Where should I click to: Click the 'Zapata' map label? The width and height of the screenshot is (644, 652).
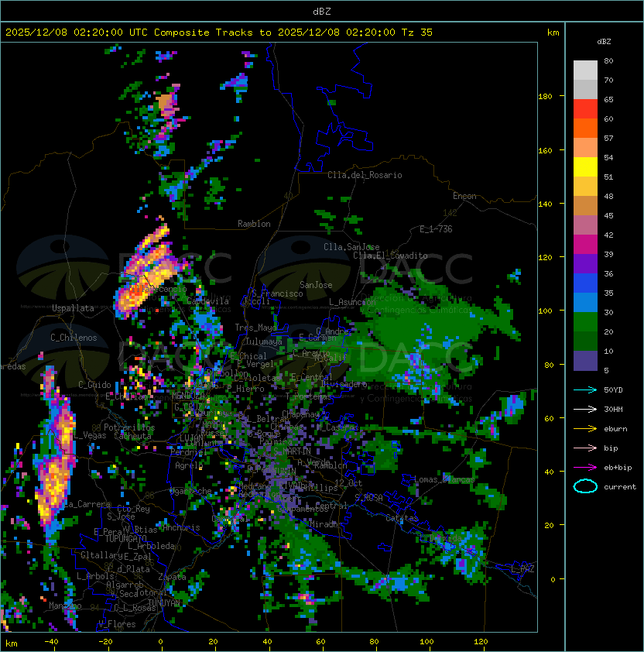[172, 577]
